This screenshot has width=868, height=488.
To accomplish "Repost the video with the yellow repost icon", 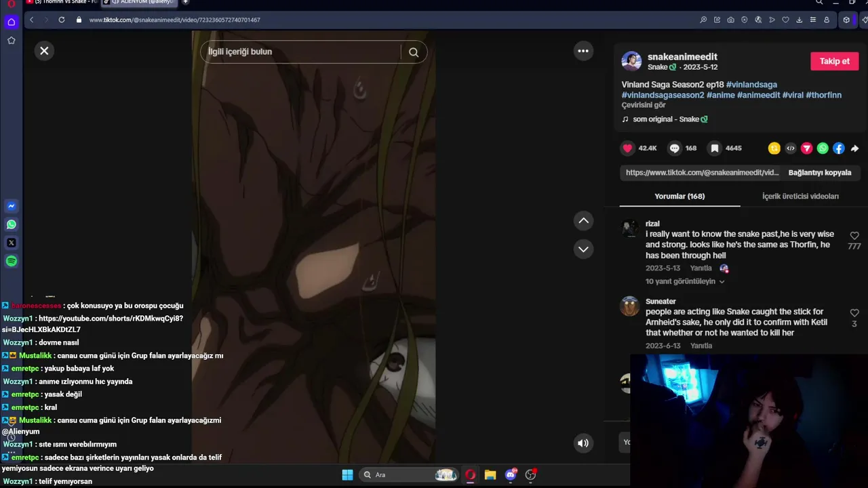I will point(774,148).
